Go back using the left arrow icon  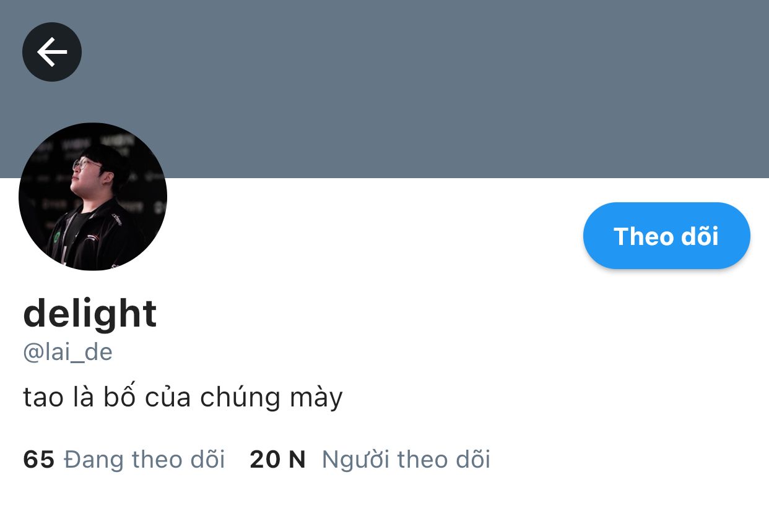point(52,52)
